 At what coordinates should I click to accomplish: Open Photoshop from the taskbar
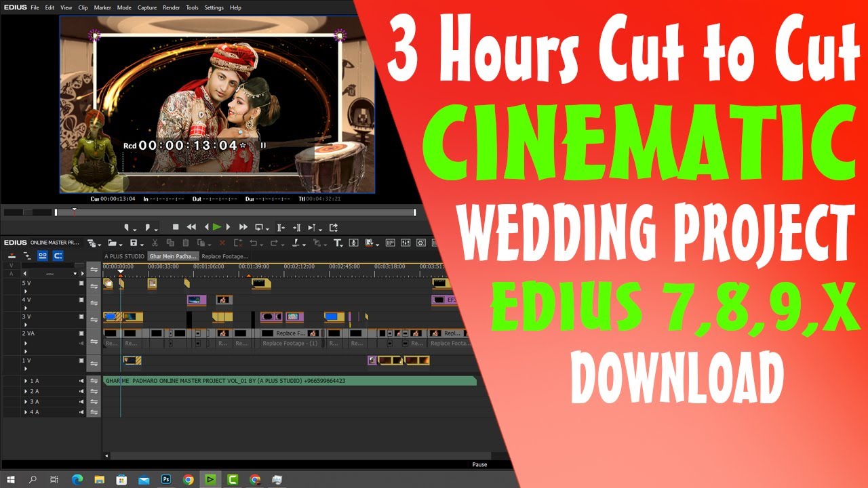click(166, 479)
